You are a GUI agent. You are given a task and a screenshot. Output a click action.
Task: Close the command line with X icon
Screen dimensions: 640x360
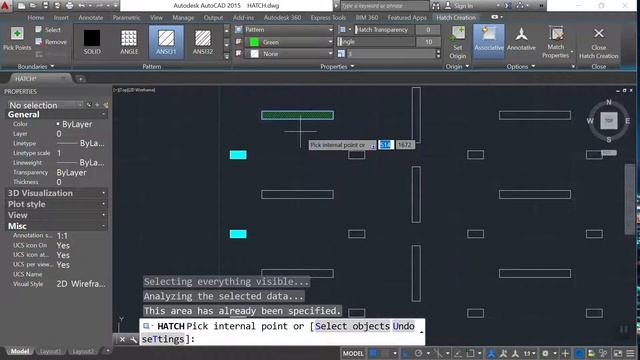pyautogui.click(x=122, y=339)
